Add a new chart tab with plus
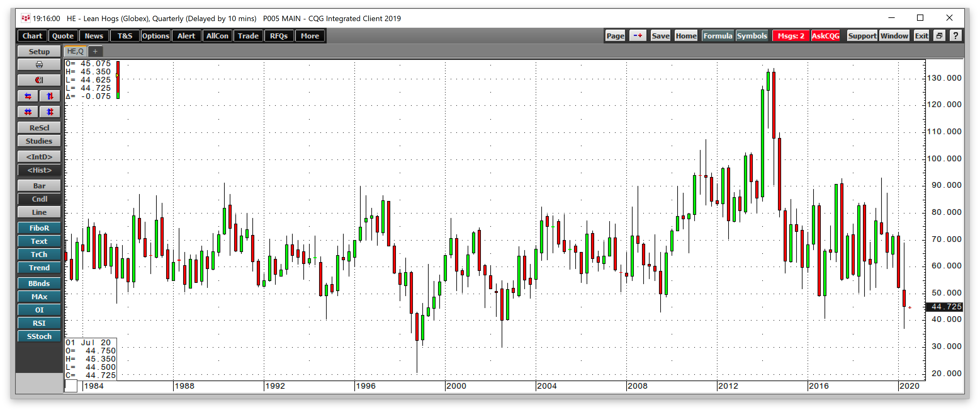 click(x=95, y=51)
